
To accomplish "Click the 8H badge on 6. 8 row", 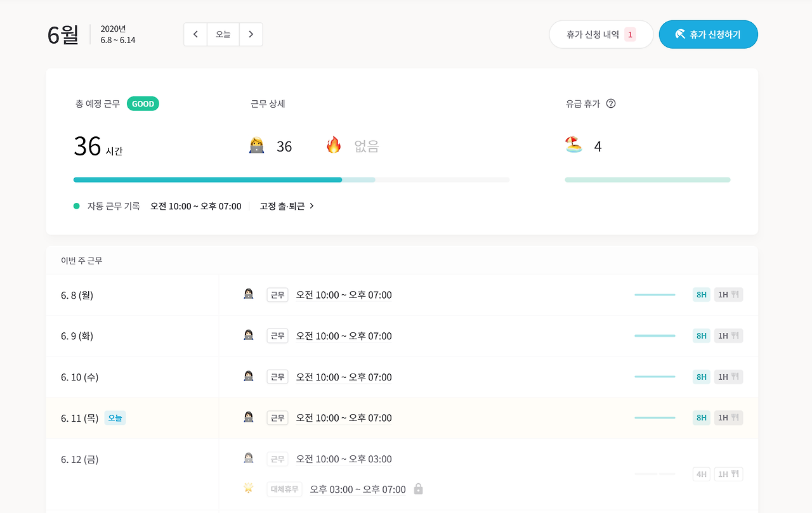I will point(702,295).
